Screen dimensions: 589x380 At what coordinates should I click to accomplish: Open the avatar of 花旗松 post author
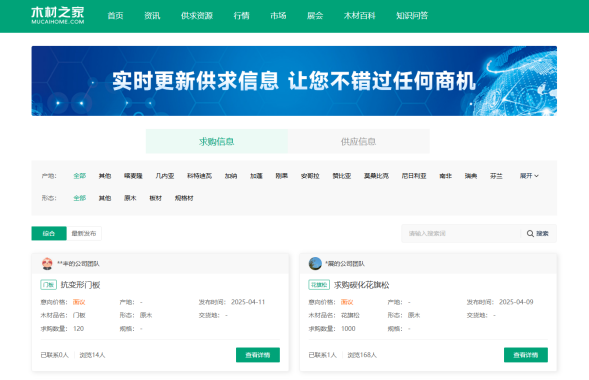[x=315, y=264]
